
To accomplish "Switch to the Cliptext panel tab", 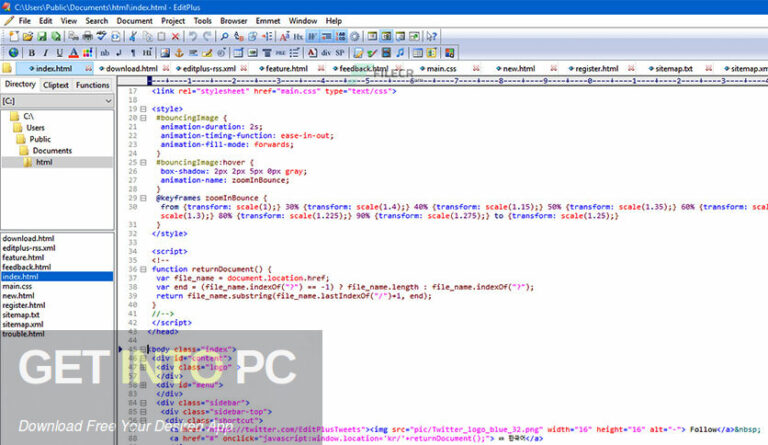I will [x=56, y=85].
